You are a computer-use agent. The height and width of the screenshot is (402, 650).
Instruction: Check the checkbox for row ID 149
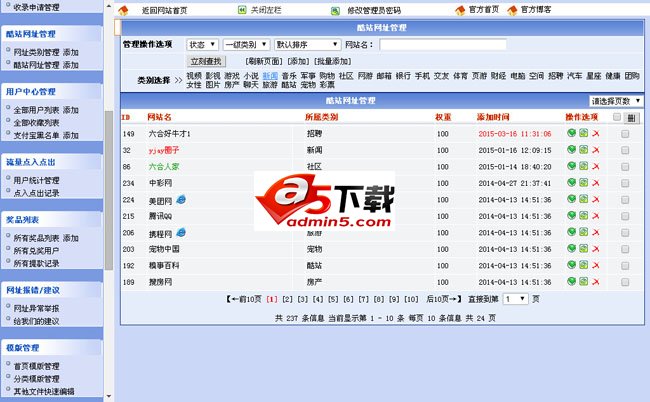tap(625, 133)
